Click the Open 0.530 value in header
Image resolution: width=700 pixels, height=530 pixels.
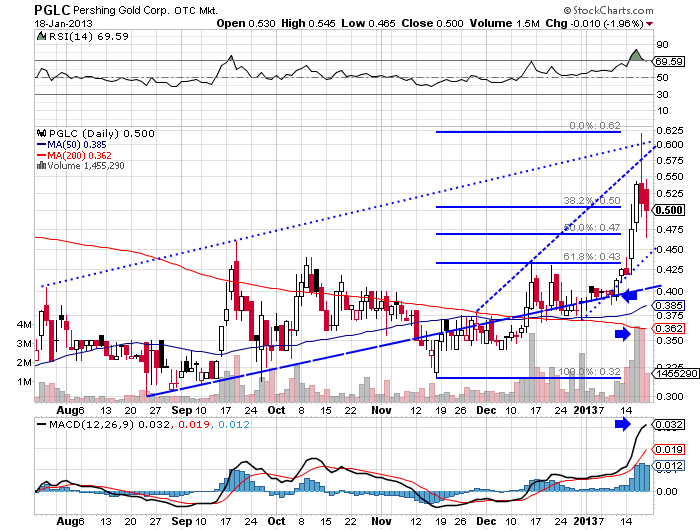pos(246,23)
